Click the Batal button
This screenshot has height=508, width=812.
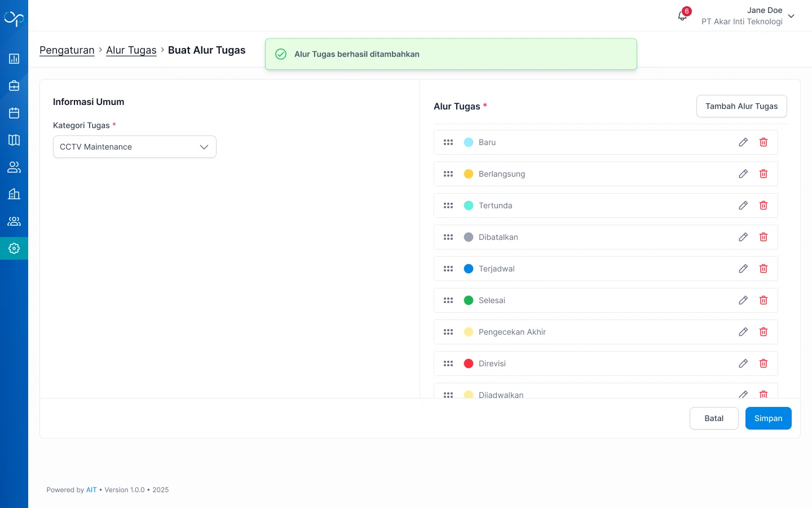(x=714, y=418)
